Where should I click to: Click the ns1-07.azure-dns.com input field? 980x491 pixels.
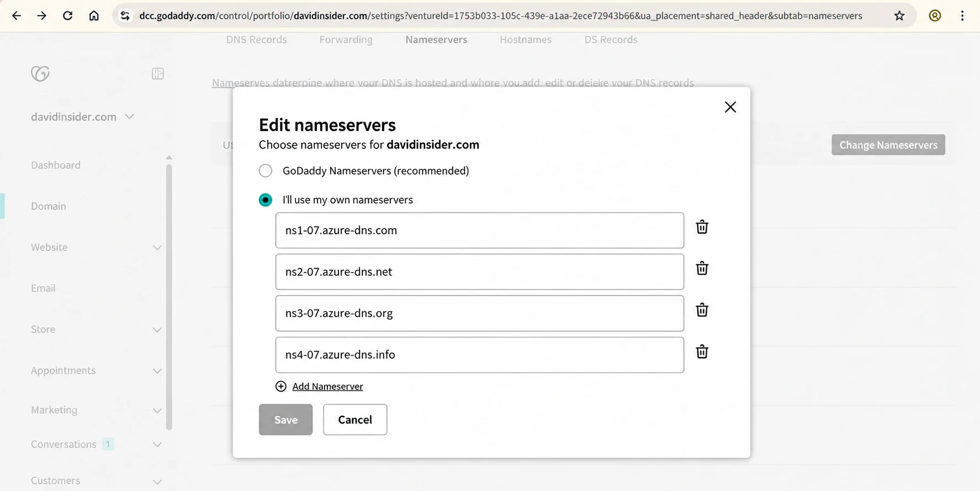click(x=479, y=230)
